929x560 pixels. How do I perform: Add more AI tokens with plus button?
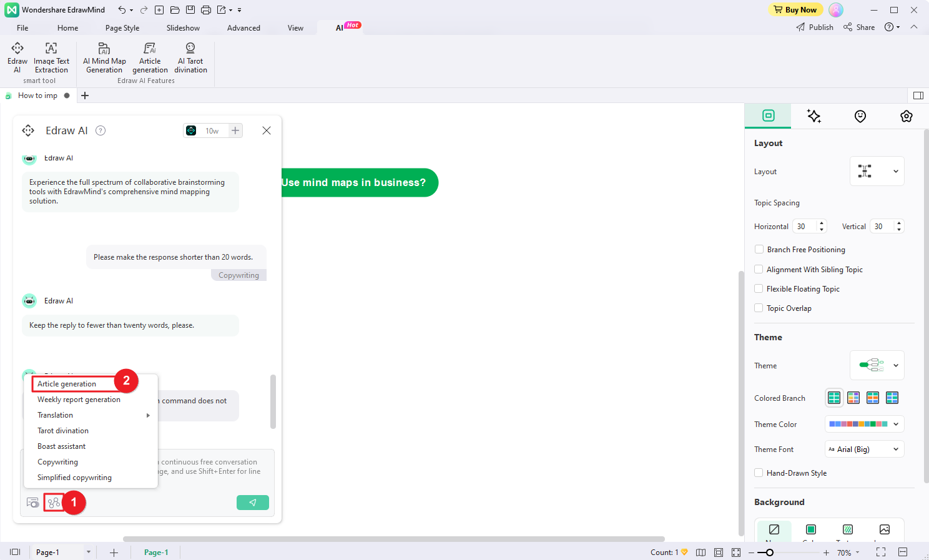pyautogui.click(x=235, y=130)
